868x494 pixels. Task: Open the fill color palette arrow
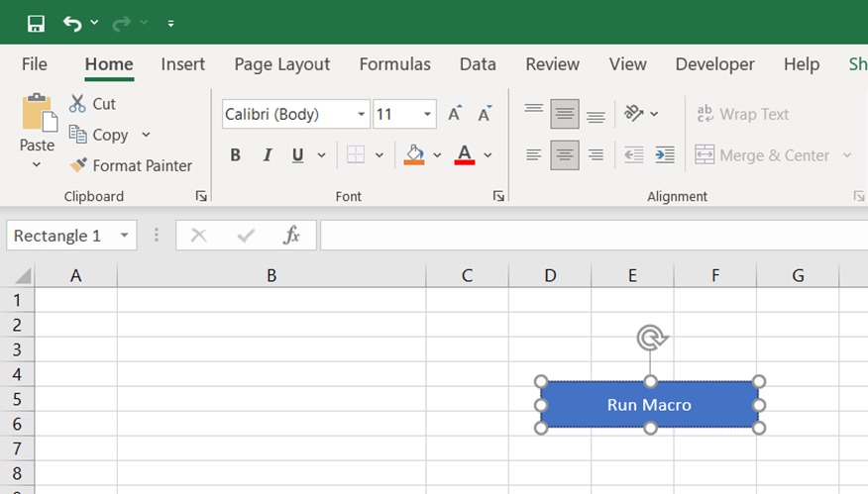pos(437,154)
